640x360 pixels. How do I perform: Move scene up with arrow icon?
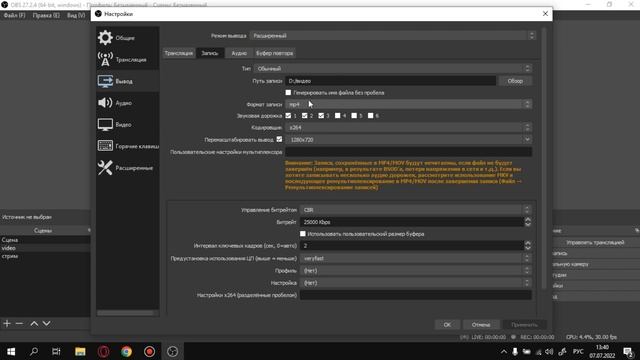pos(34,323)
